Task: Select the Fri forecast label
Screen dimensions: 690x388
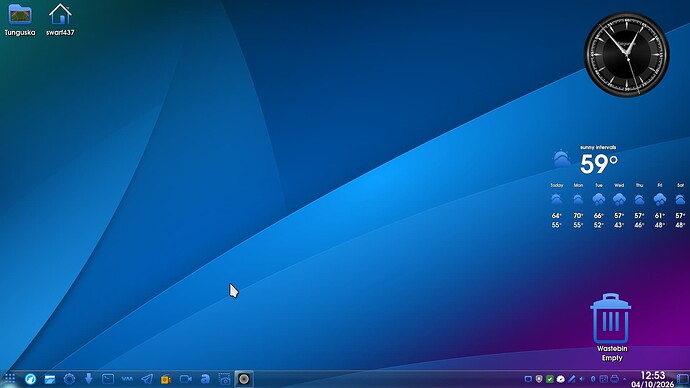Action: [660, 185]
